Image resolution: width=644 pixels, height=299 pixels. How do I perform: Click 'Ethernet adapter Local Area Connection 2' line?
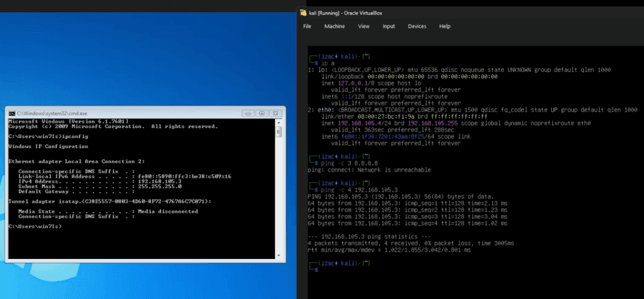point(76,162)
